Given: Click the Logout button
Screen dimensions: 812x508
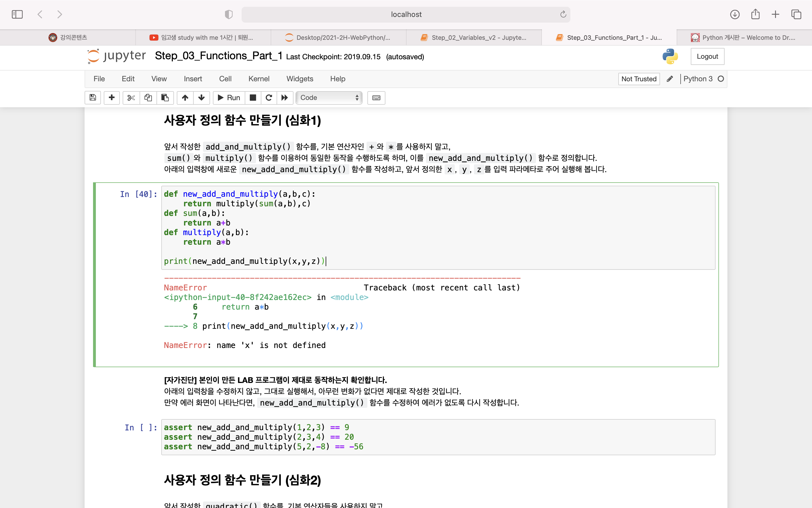Looking at the screenshot, I should click(x=707, y=56).
